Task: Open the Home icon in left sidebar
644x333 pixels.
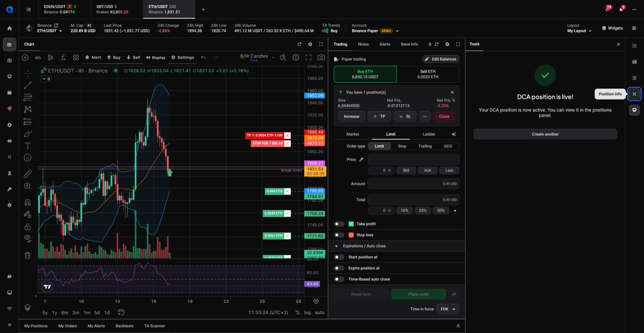Action: pos(9,28)
